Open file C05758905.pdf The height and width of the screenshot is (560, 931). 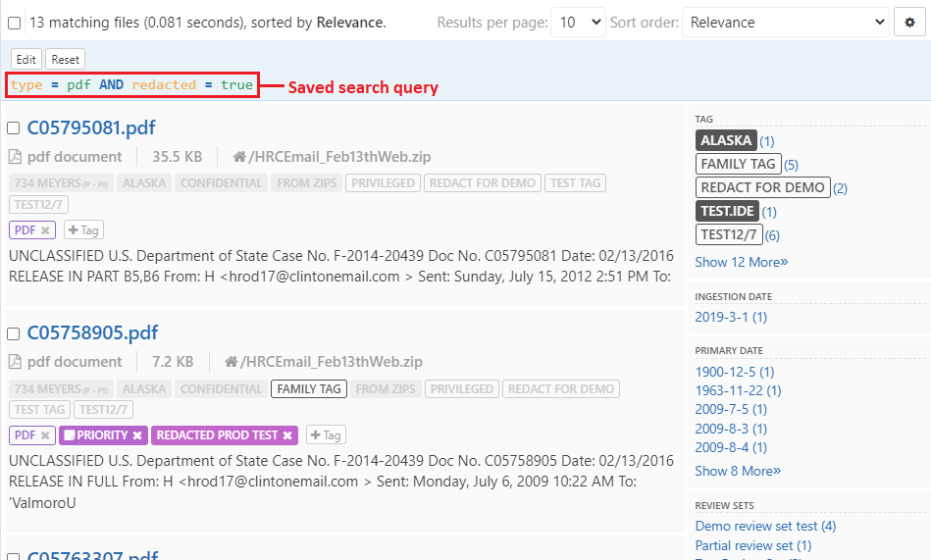coord(92,332)
